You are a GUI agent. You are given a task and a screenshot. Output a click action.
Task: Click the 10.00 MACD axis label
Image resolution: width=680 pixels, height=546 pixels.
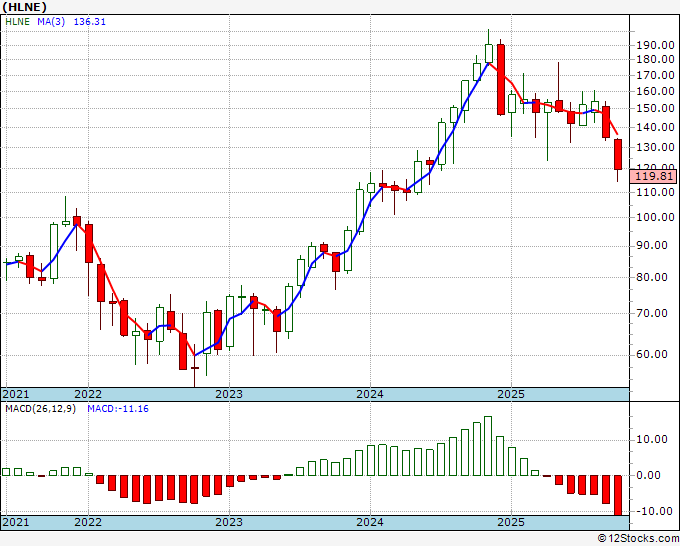click(652, 440)
